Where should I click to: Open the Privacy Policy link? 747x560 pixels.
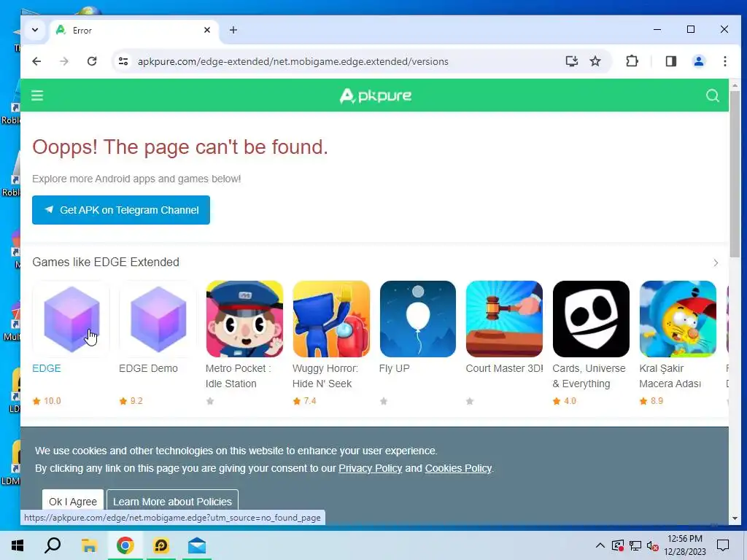pos(370,469)
